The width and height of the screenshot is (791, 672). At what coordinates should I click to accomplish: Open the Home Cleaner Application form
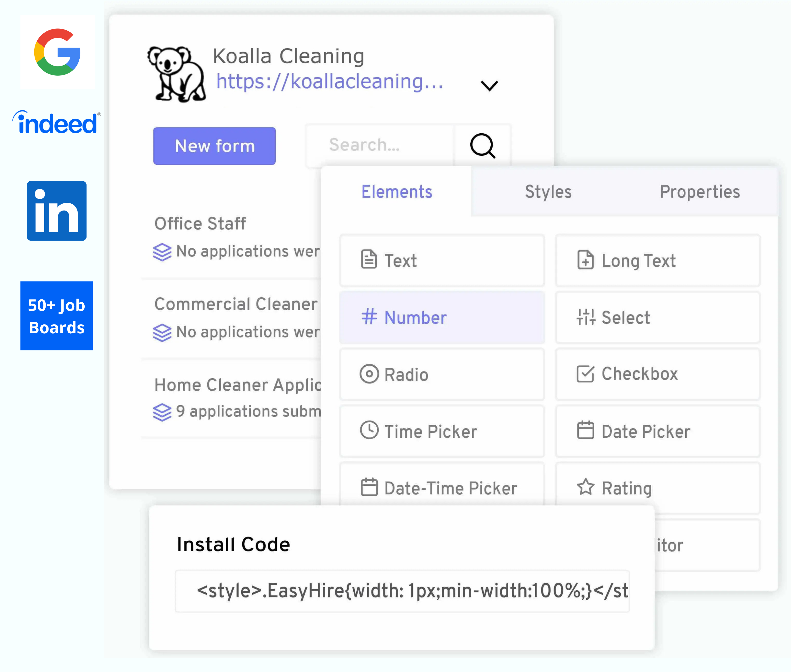pos(237,385)
